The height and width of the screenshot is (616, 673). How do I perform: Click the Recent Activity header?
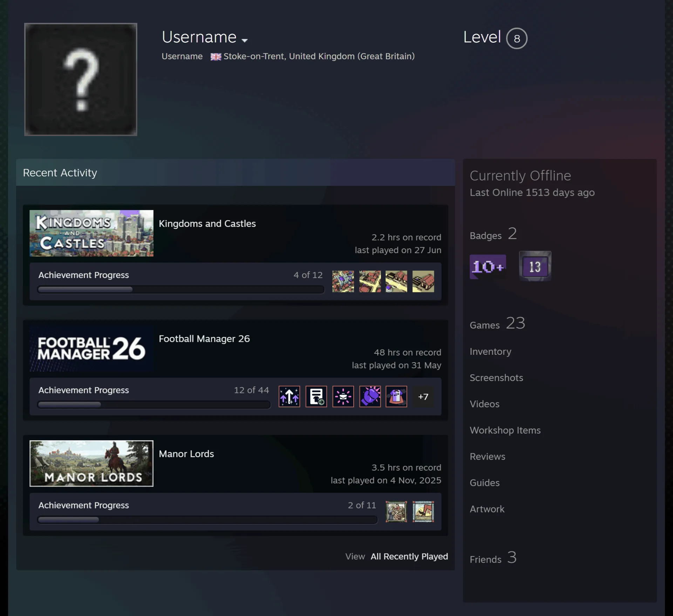236,172
